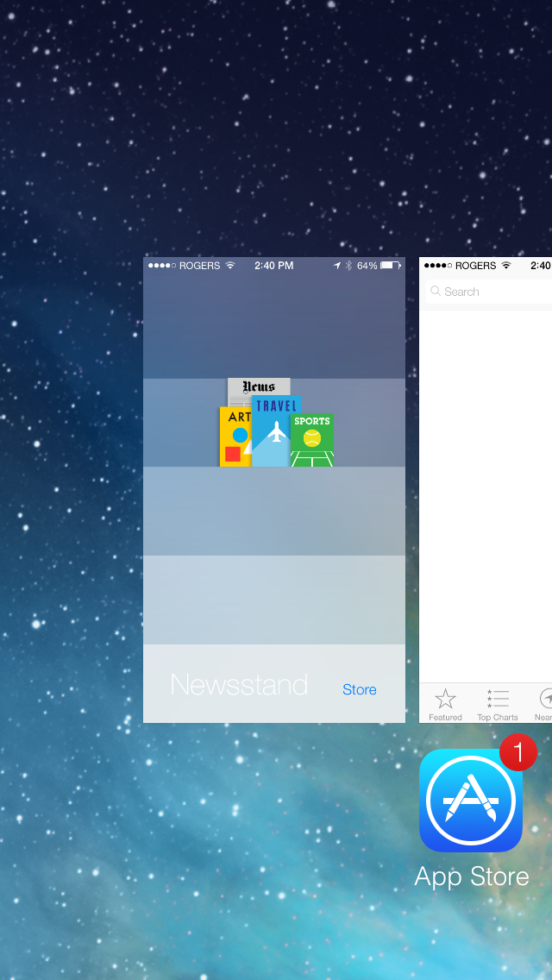Tap the 2:40 PM clock in Newsstand card

point(273,266)
